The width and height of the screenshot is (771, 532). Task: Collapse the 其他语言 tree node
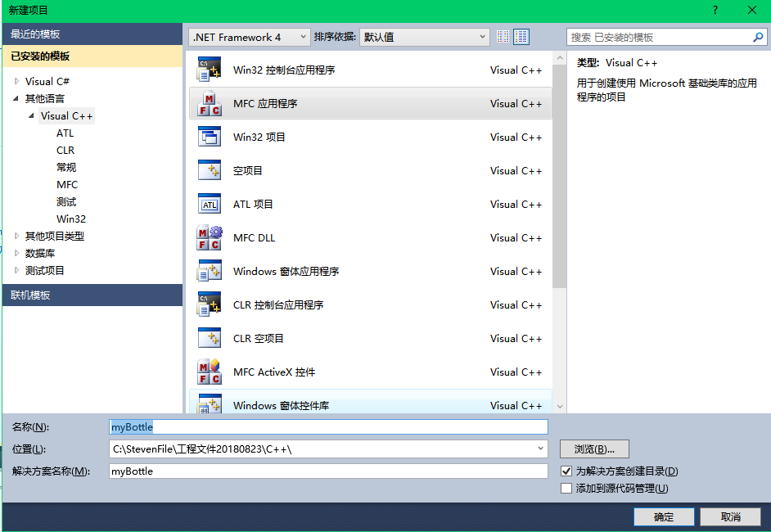coord(16,98)
